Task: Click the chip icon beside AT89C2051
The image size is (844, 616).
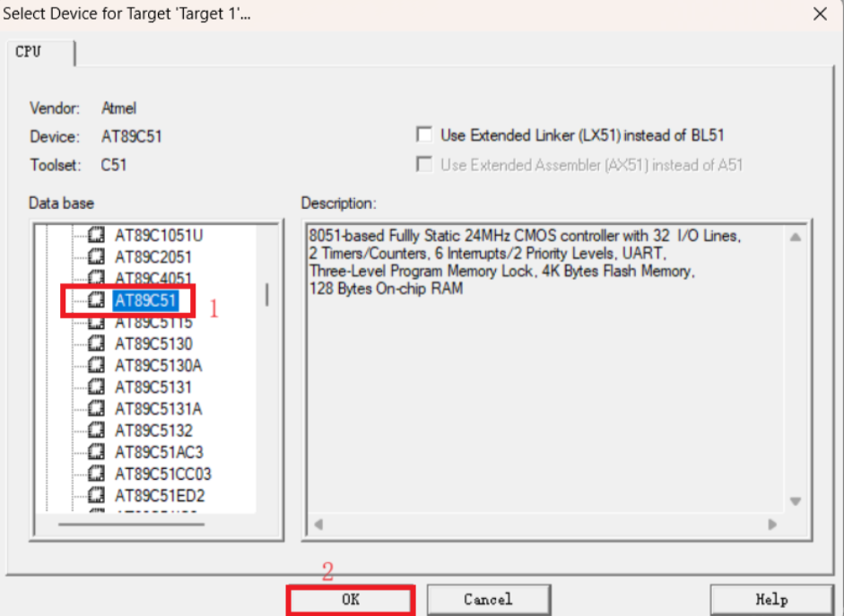Action: click(x=96, y=256)
